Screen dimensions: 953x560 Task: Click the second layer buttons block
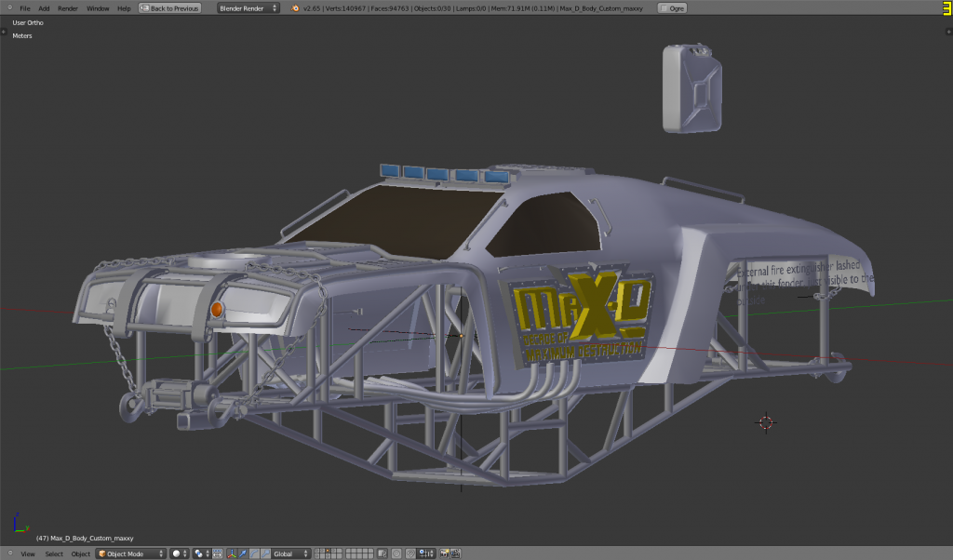359,553
